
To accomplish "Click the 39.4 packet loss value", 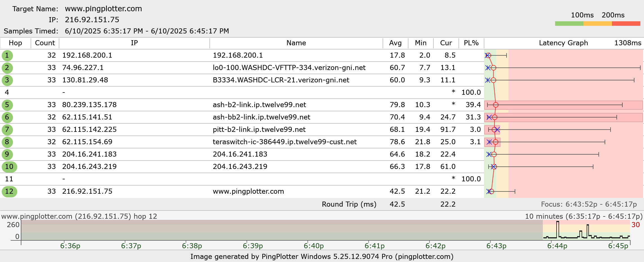I will tap(473, 105).
